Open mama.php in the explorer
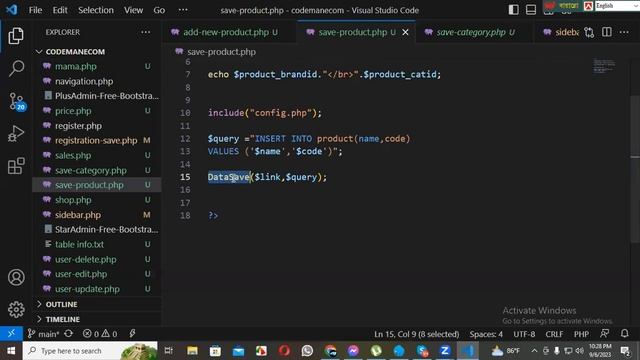Image resolution: width=640 pixels, height=360 pixels. (x=76, y=66)
